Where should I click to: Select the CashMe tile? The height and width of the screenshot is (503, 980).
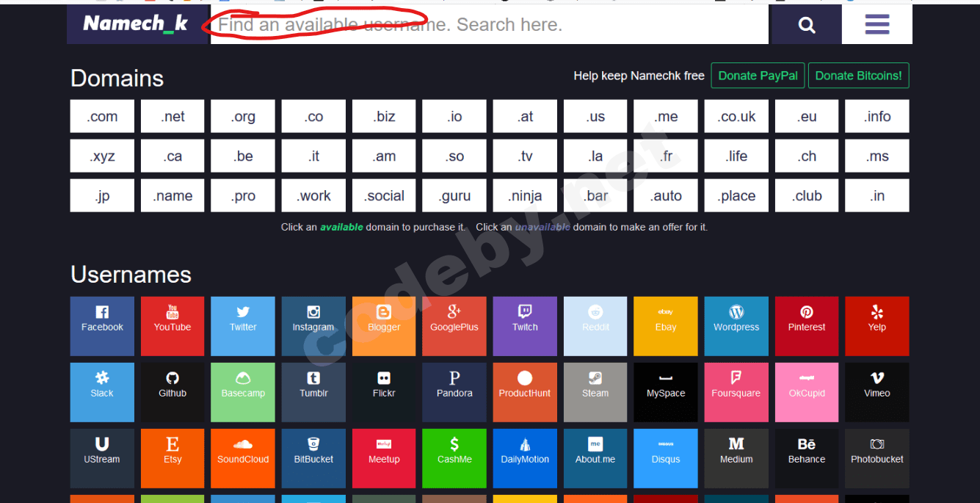coord(454,458)
